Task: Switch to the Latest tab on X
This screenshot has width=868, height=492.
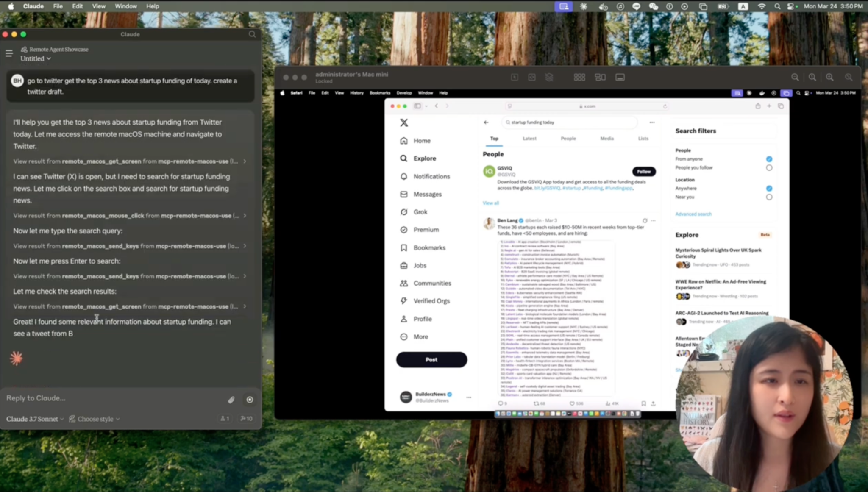Action: pos(529,138)
